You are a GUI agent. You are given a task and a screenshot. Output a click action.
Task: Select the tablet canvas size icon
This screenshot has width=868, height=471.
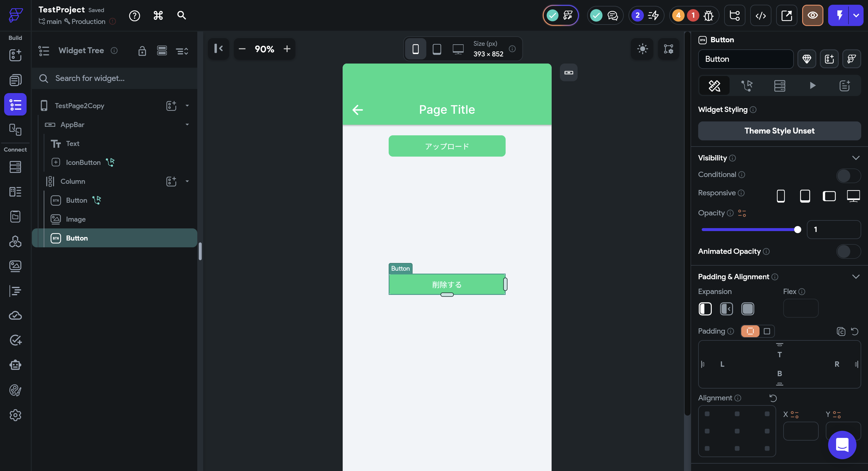[437, 49]
